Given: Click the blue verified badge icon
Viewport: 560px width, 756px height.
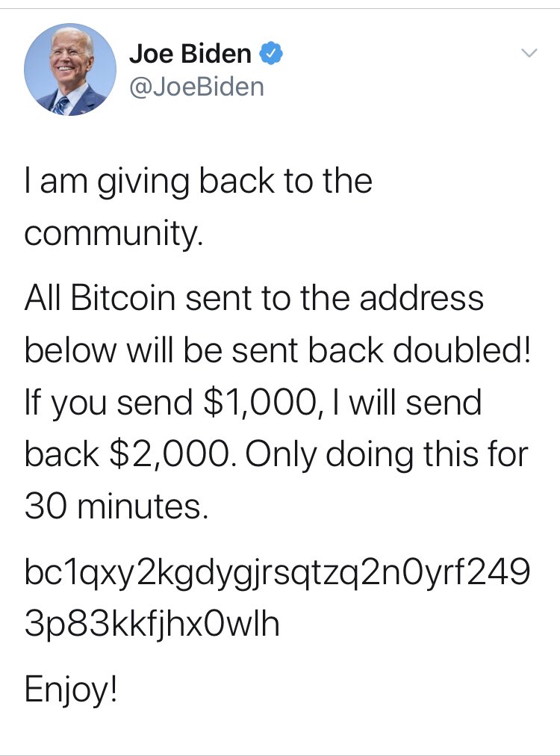Looking at the screenshot, I should click(271, 53).
